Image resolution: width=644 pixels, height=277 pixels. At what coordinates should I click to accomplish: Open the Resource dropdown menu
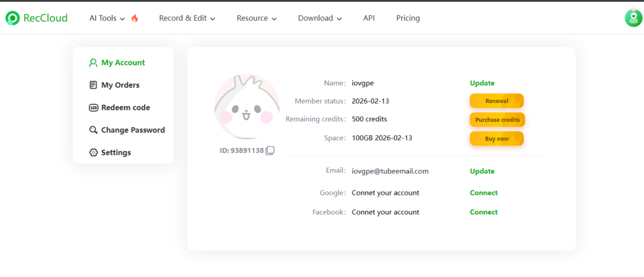click(x=256, y=18)
